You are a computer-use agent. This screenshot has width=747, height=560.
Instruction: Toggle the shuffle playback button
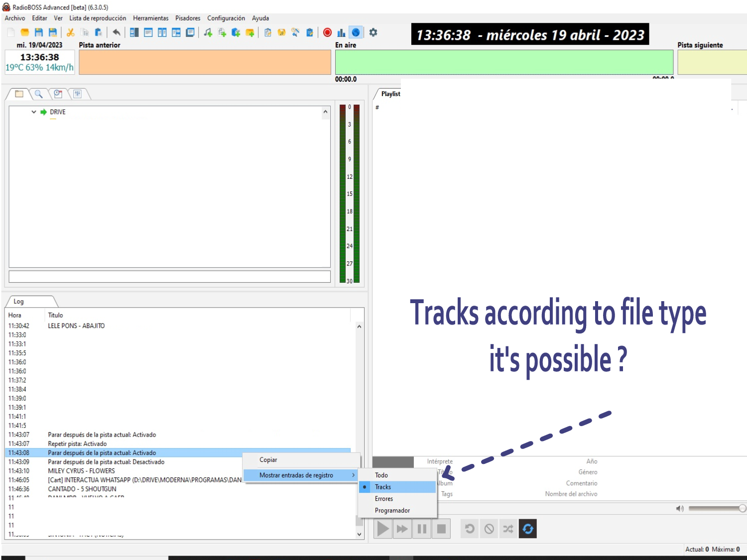[508, 529]
